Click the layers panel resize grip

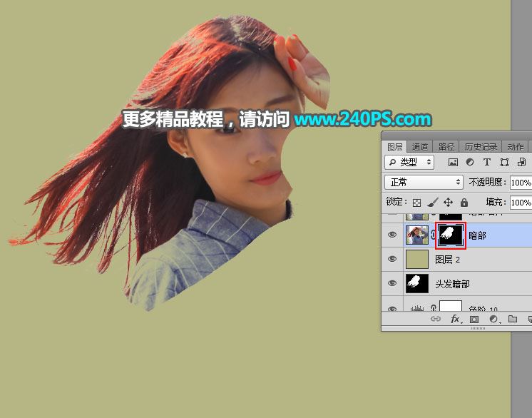point(478,328)
